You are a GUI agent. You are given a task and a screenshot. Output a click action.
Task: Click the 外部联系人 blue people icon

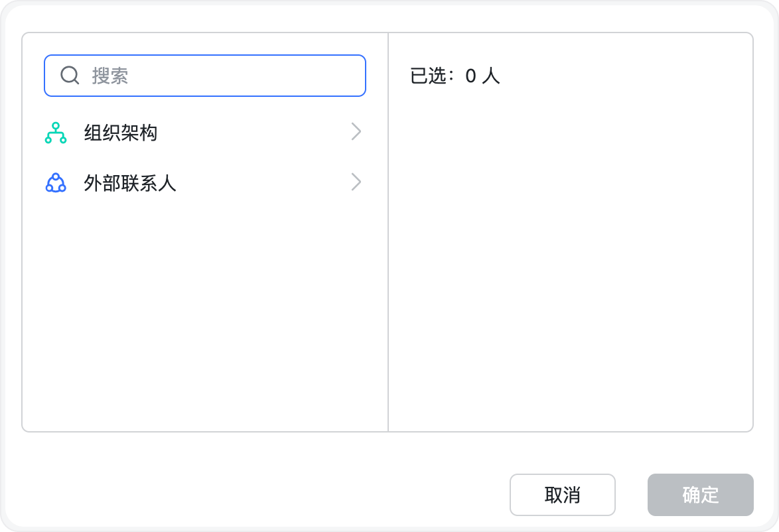(x=56, y=182)
